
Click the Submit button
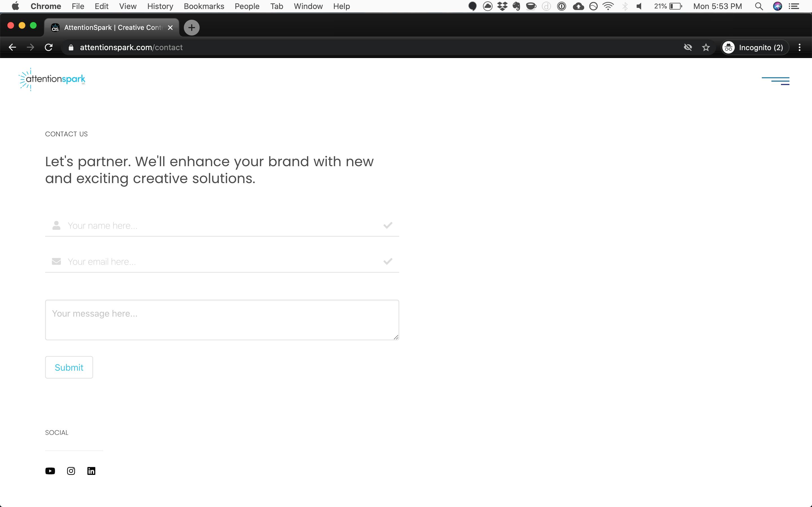[69, 367]
